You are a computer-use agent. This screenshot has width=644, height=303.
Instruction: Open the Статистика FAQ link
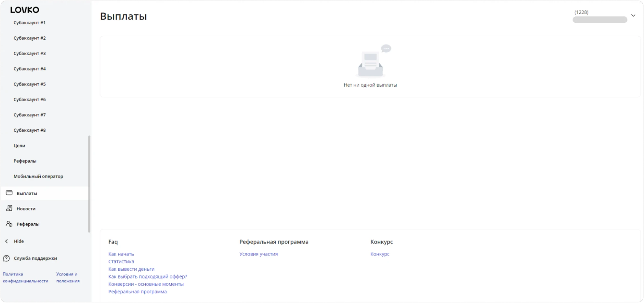121,262
